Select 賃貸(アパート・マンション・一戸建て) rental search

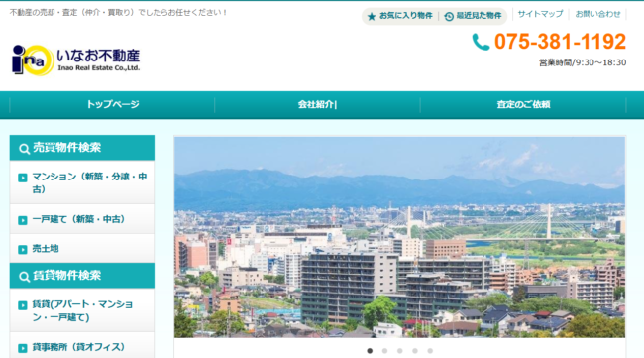[x=82, y=310]
